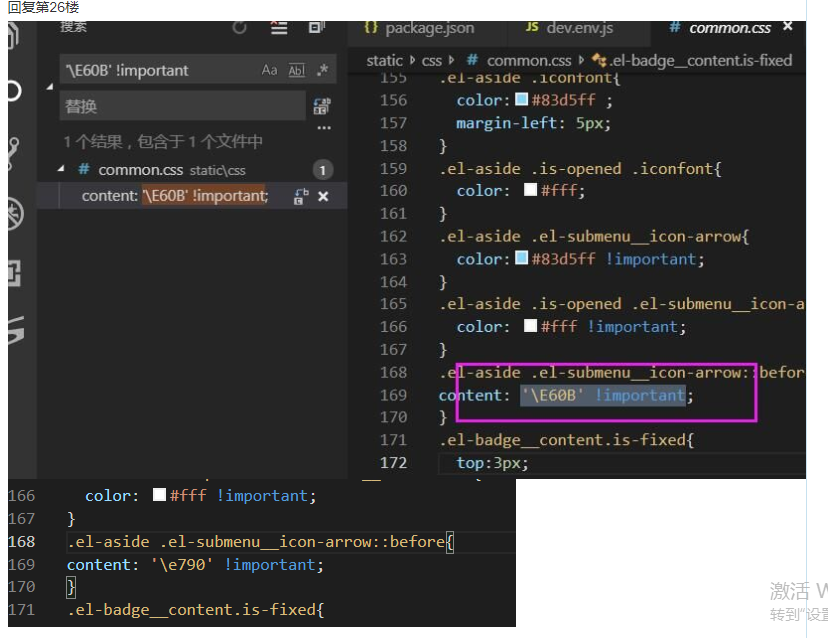Image resolution: width=828 pixels, height=638 pixels.
Task: Open the Extensions view in the activity bar
Action: 14,272
